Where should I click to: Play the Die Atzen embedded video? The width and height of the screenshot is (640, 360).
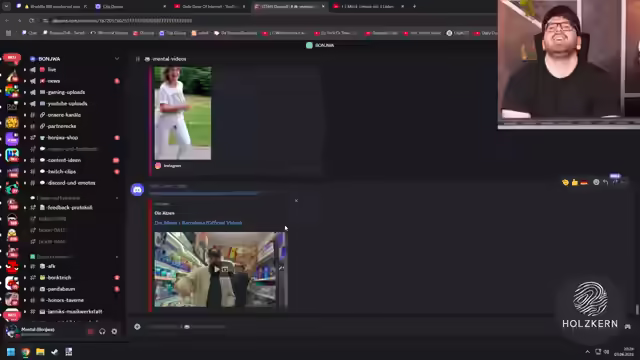click(x=217, y=269)
